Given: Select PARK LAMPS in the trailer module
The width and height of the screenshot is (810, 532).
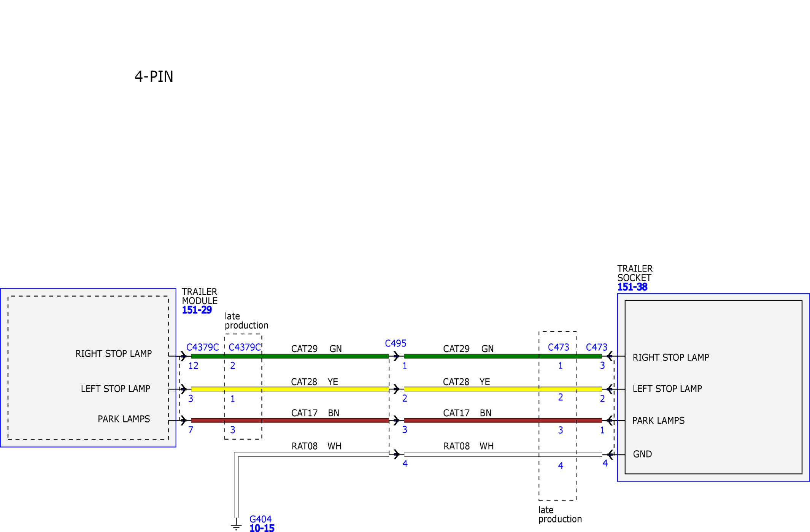Looking at the screenshot, I should pyautogui.click(x=124, y=419).
